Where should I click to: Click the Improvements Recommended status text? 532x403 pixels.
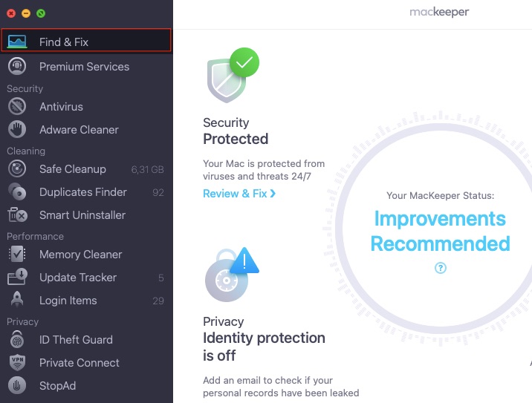[x=440, y=231]
